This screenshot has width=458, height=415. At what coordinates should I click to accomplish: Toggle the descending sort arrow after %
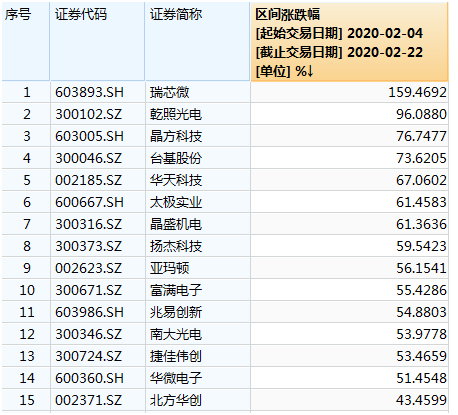click(x=310, y=71)
